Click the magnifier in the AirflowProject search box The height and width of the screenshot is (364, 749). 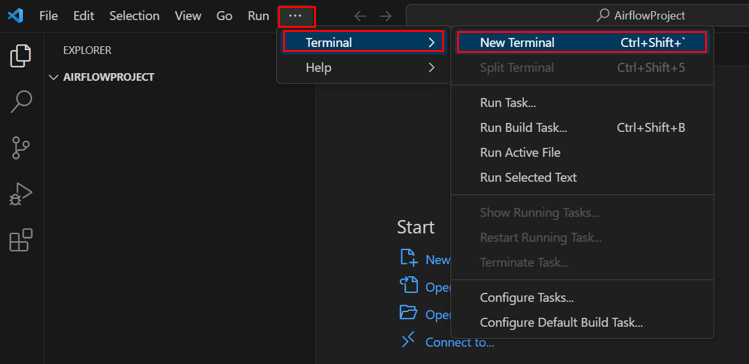tap(603, 16)
